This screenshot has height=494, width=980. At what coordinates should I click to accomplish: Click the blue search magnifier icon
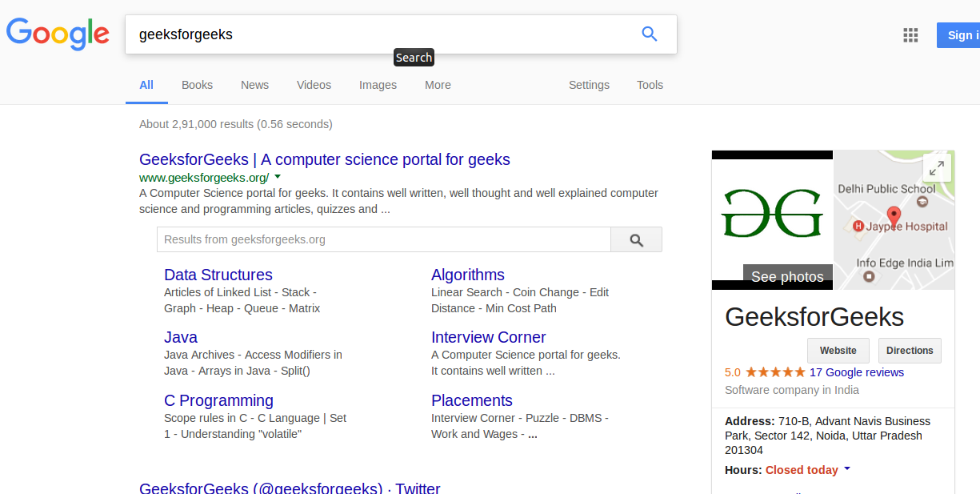(x=649, y=34)
